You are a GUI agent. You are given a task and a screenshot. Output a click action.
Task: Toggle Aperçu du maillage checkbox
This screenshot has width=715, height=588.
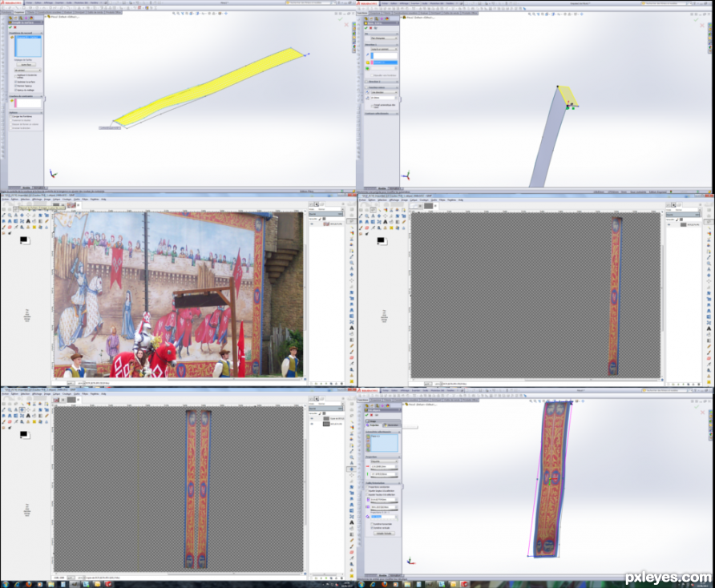(x=15, y=90)
